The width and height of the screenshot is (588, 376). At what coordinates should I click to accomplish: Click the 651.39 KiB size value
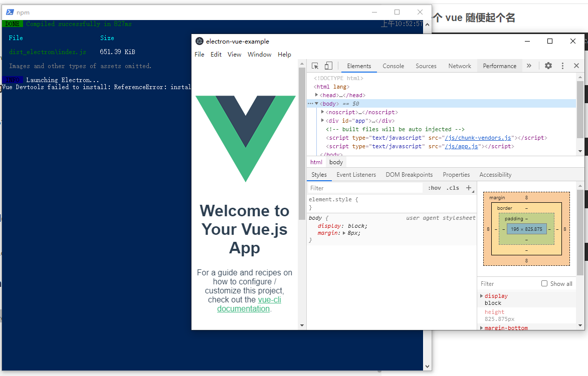coord(117,52)
